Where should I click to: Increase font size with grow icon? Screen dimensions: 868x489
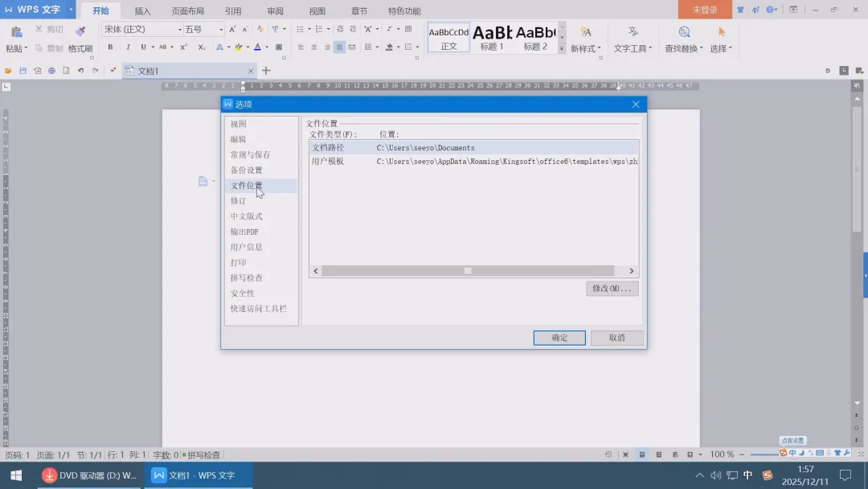click(x=232, y=29)
